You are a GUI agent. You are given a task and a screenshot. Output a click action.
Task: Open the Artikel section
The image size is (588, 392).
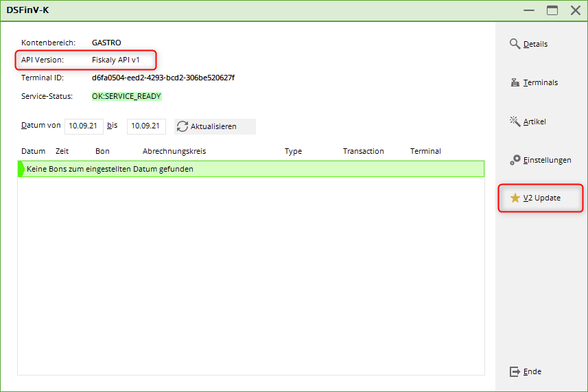point(534,122)
